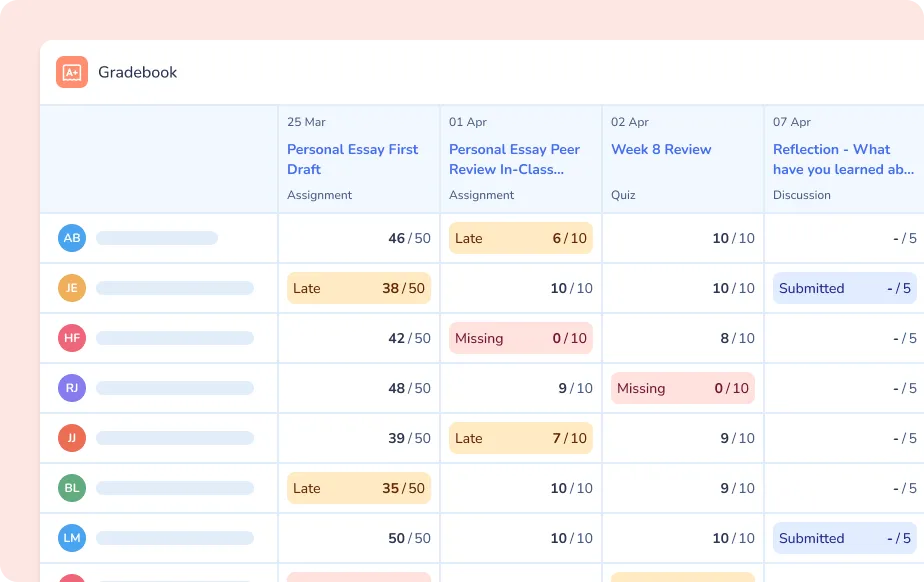
Task: Select BL's Late 35/50 grade cell
Action: click(358, 488)
